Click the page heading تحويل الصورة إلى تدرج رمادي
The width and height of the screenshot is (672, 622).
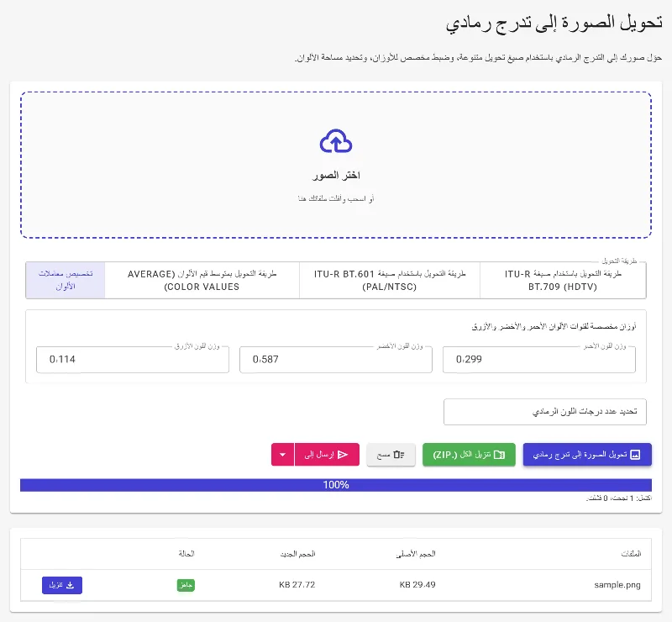click(x=554, y=24)
